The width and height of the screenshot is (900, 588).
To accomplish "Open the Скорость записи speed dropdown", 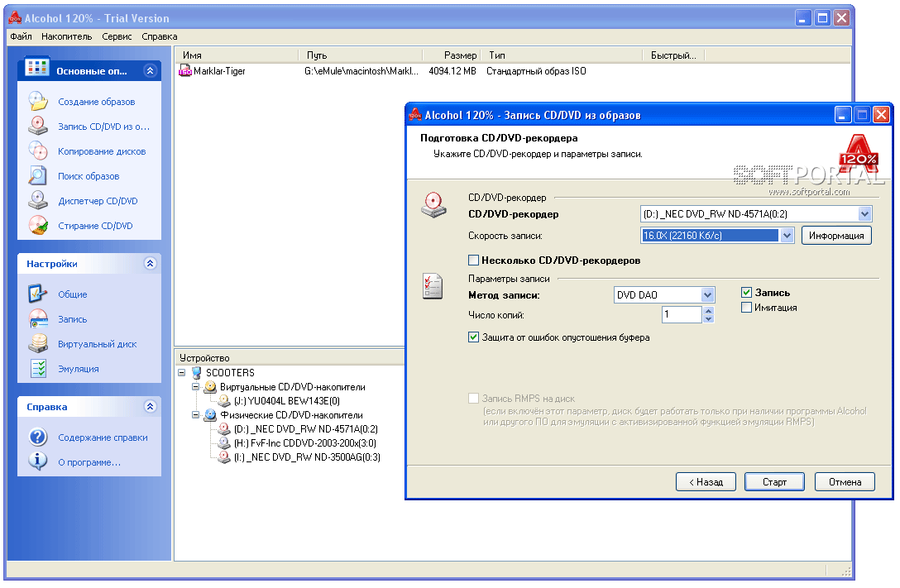I will coord(787,235).
